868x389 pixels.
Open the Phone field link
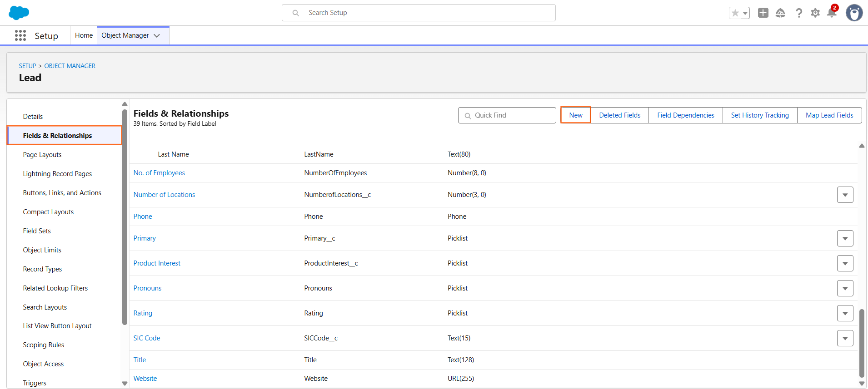pos(143,217)
